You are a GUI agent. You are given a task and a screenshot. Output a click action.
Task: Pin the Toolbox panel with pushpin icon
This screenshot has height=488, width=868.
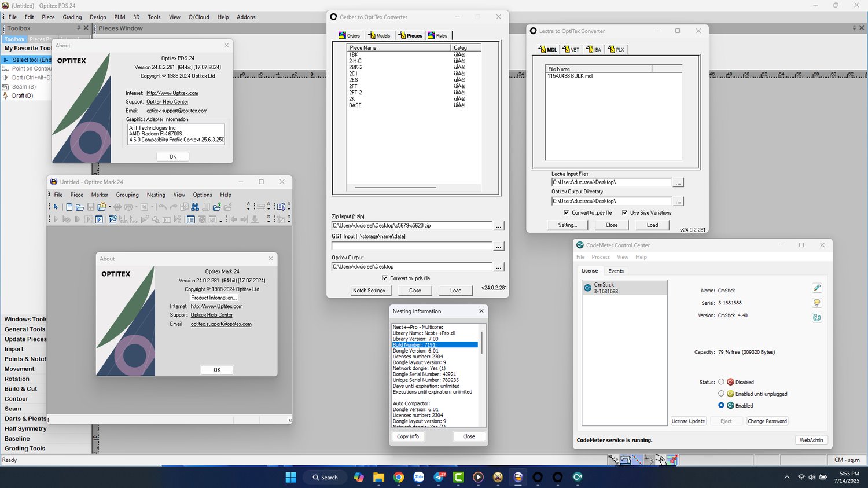click(x=78, y=28)
